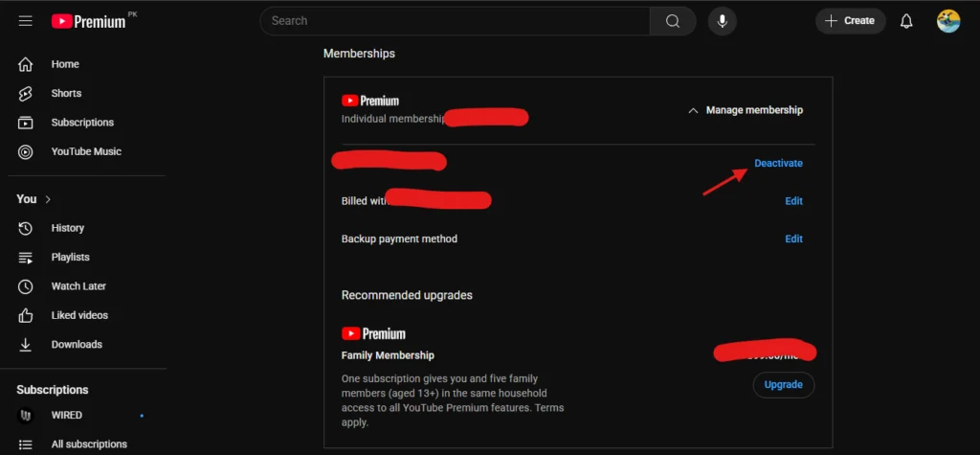Click the YouTube Premium logo in header
980x455 pixels.
[88, 21]
